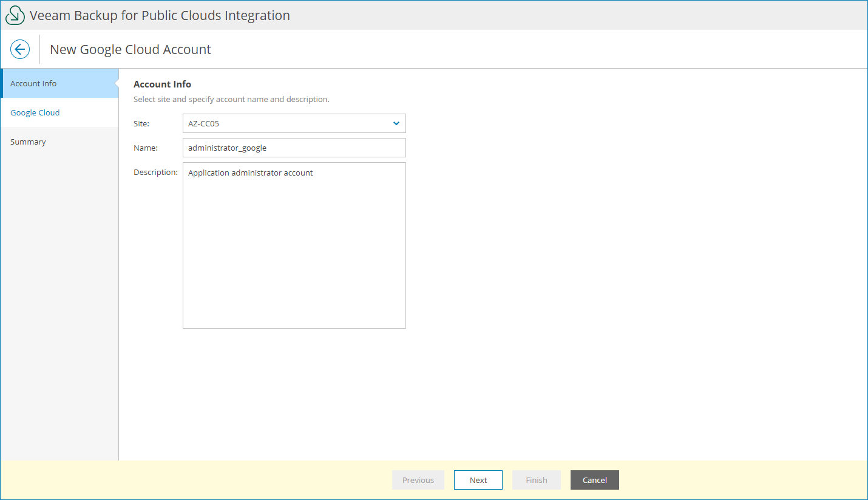Click the Cancel button
Viewport: 868px width, 500px height.
[x=594, y=480]
